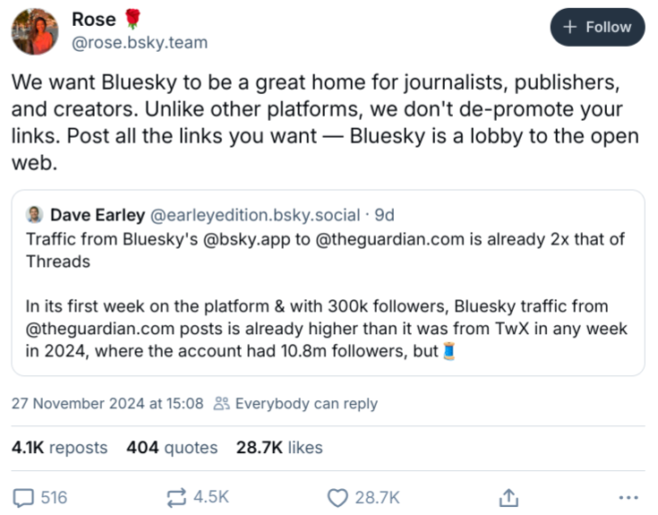This screenshot has height=515, width=658.
Task: Click Rose's profile avatar
Action: point(34,31)
